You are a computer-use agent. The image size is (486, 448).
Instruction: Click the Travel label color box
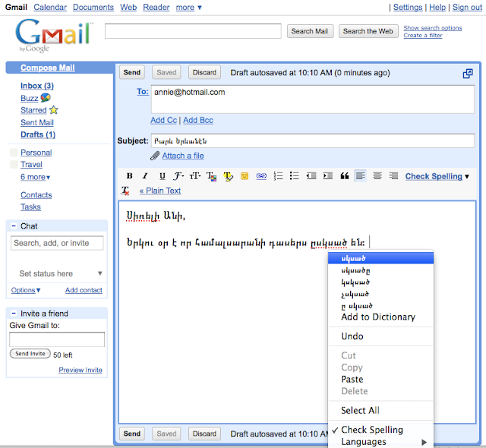[x=14, y=164]
